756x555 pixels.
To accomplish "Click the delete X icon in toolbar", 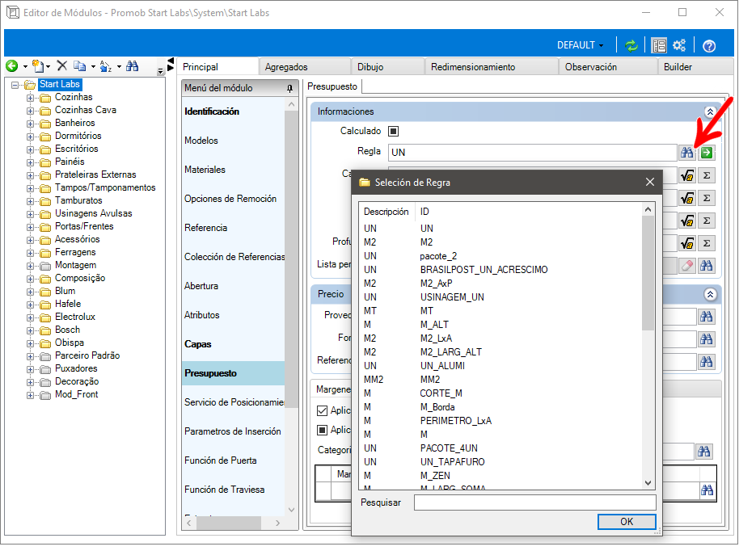I will point(61,65).
